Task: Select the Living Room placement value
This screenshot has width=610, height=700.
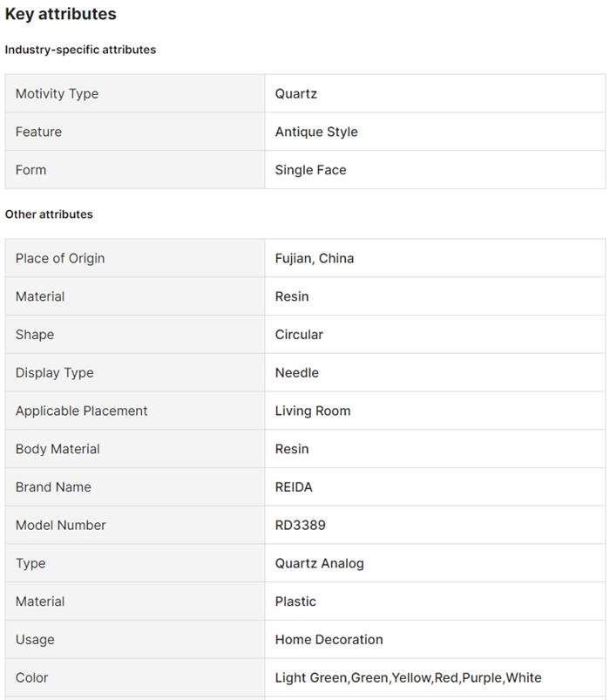Action: (x=313, y=411)
